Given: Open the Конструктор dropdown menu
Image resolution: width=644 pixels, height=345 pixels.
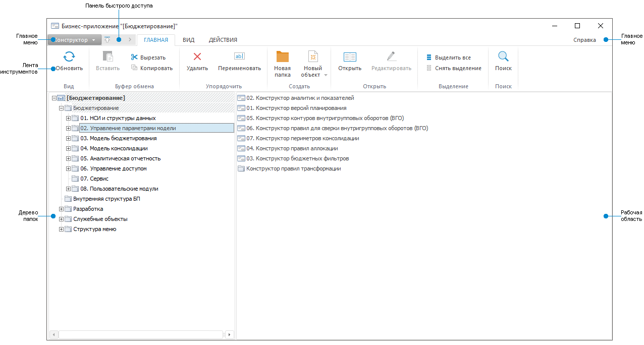Looking at the screenshot, I should (75, 40).
